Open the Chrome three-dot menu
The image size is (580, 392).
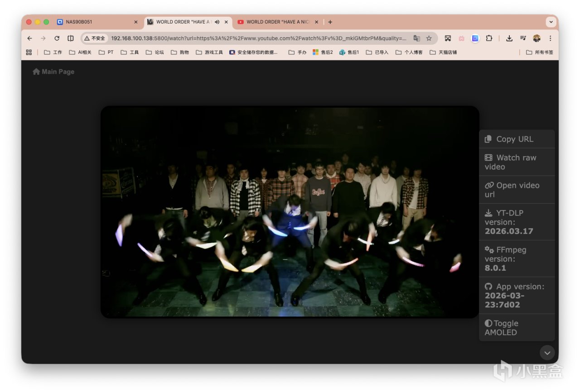click(x=550, y=38)
